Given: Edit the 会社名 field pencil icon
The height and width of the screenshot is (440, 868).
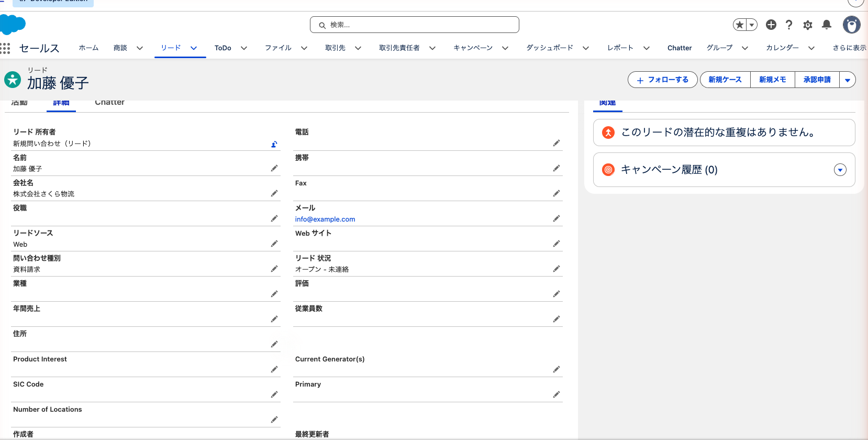Looking at the screenshot, I should (x=274, y=193).
